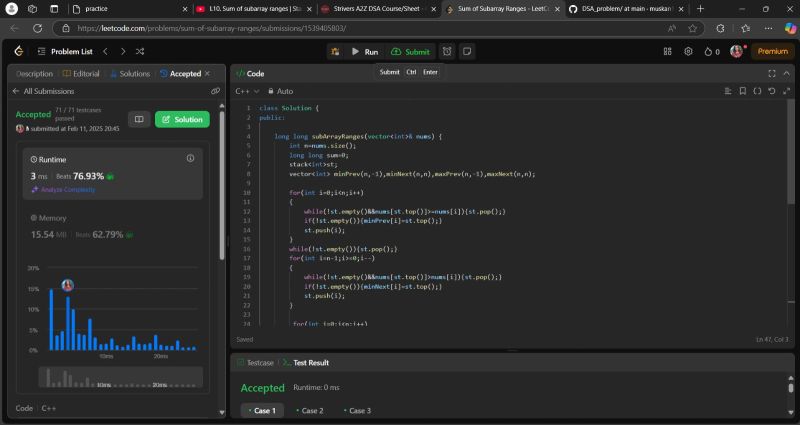Open Edge tab actions vertical tabs icon

(x=54, y=9)
